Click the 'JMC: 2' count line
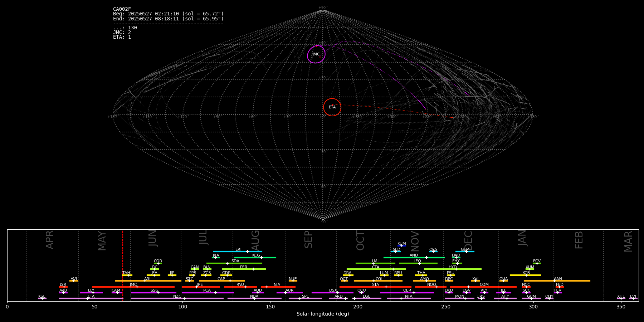 [x=122, y=33]
